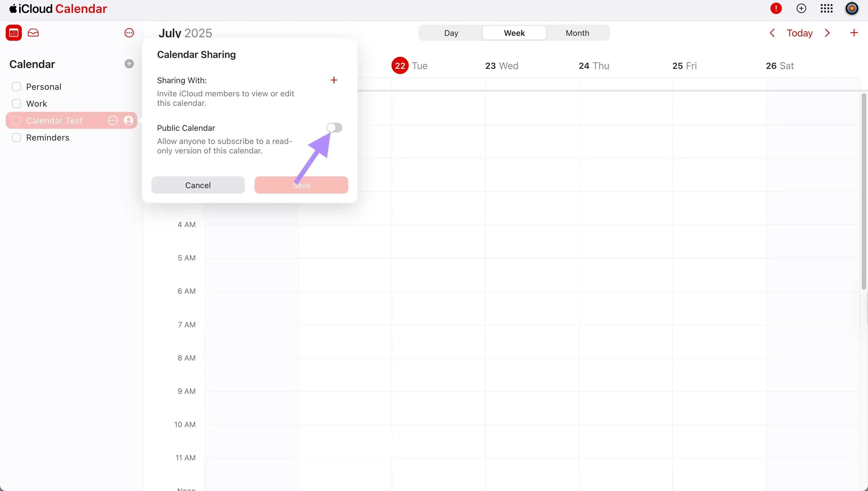The height and width of the screenshot is (491, 868).
Task: Check the Work calendar checkbox
Action: pos(17,104)
